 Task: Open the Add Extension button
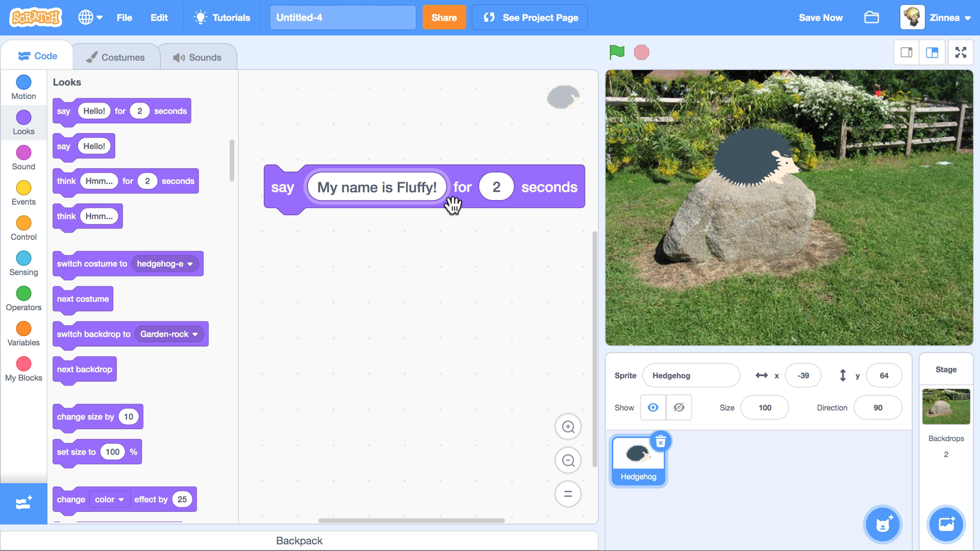[23, 503]
